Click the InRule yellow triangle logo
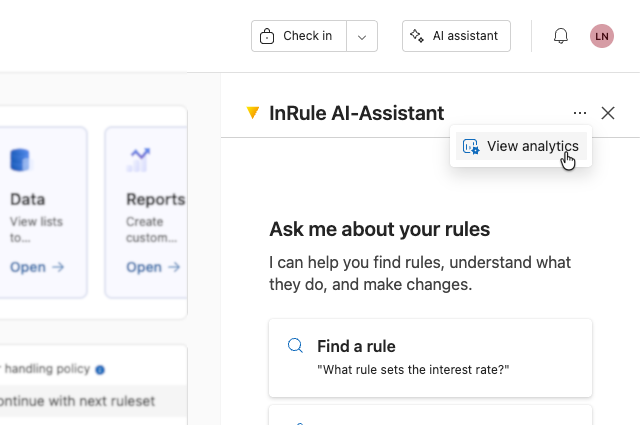 (253, 113)
